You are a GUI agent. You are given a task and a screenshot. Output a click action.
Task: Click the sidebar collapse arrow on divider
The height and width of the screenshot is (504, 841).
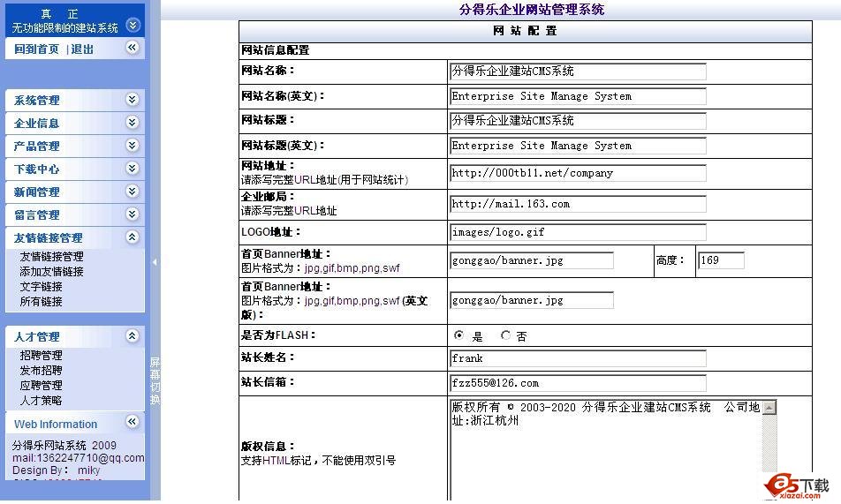155,262
